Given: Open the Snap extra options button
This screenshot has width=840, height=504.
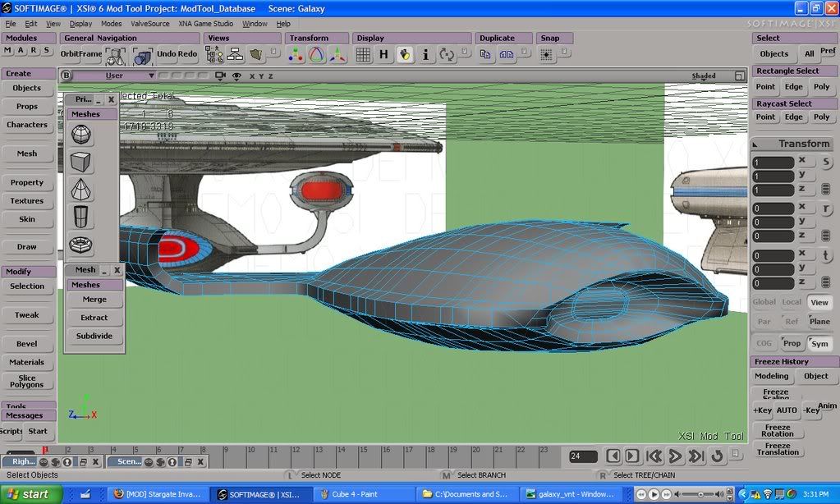Looking at the screenshot, I should click(x=565, y=52).
